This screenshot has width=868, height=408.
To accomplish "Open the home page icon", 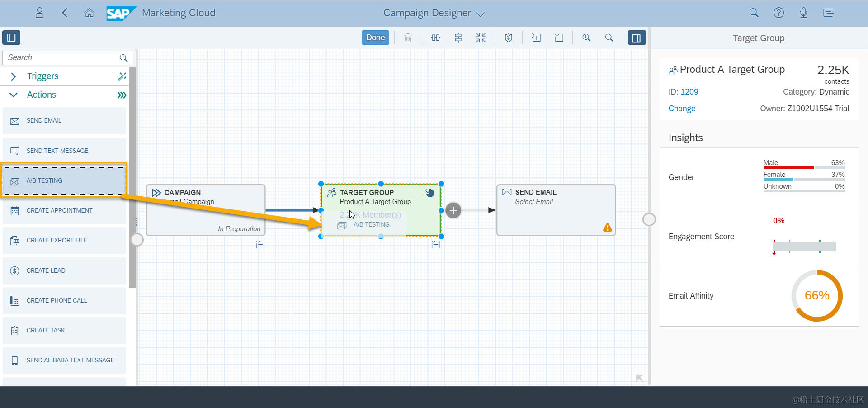I will [x=90, y=13].
